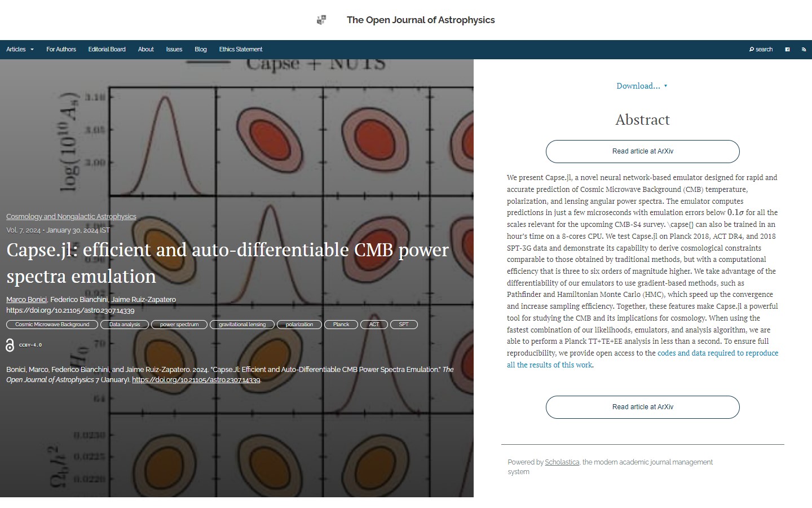Expand the Download options dropdown
This screenshot has height=508, width=812.
click(x=642, y=86)
